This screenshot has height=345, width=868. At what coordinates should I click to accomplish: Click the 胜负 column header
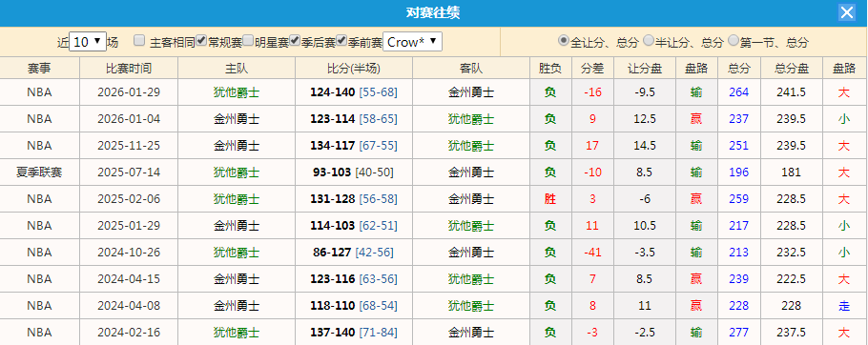[550, 68]
